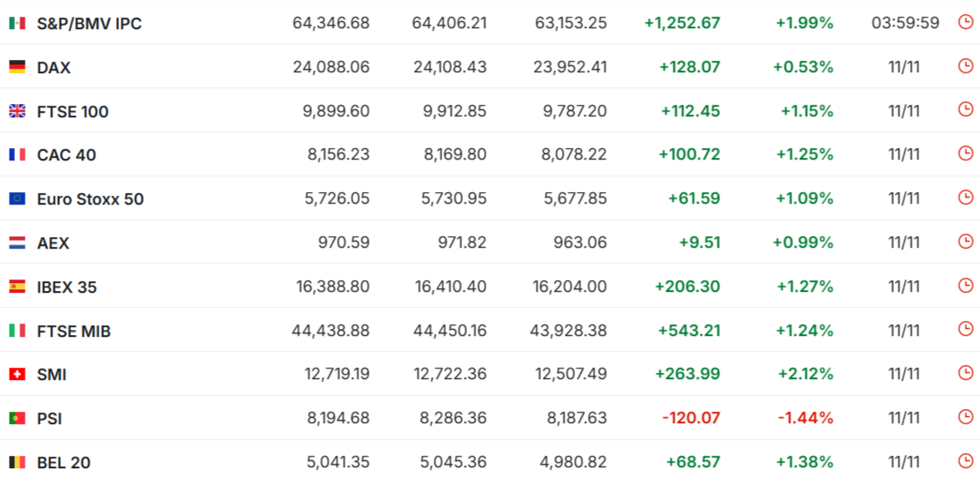Image resolution: width=980 pixels, height=477 pixels.
Task: Click the Euro Stoxx 50 clock icon
Action: click(x=965, y=198)
